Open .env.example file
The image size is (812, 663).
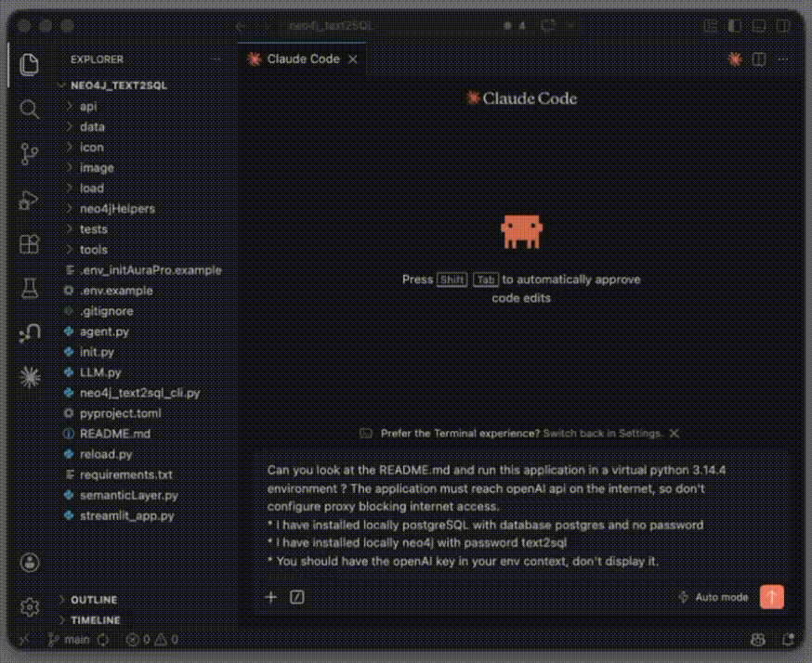click(116, 291)
